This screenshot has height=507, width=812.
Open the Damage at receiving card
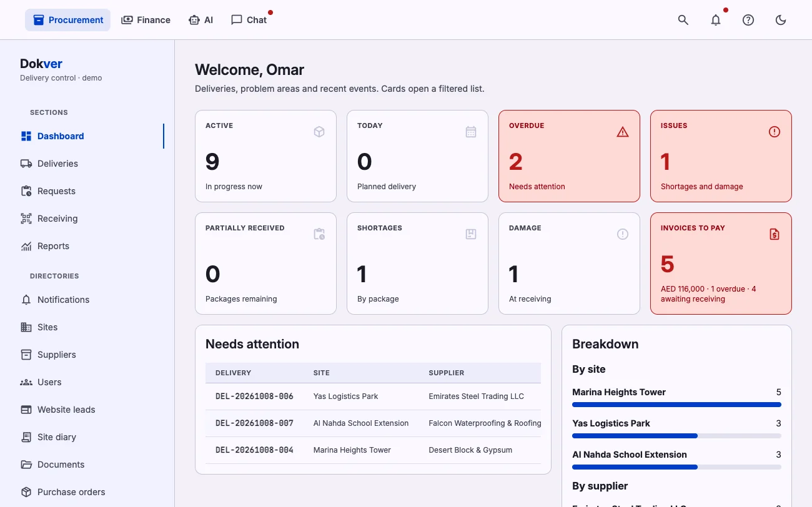(569, 263)
